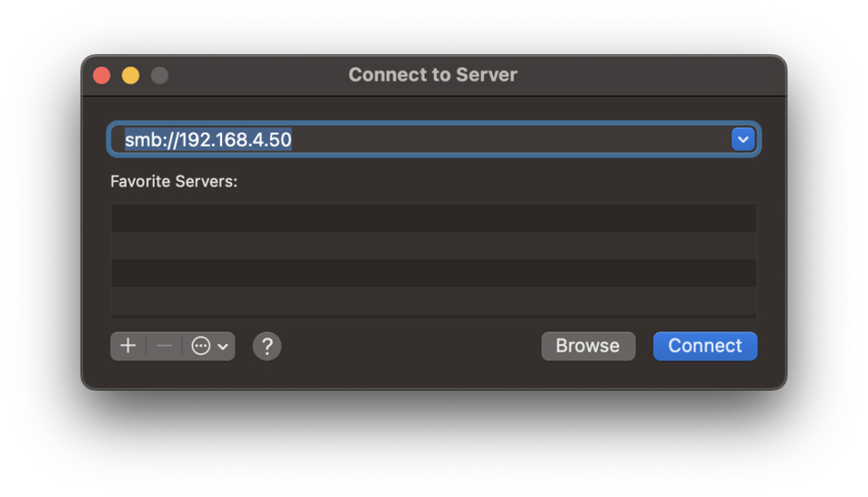The height and width of the screenshot is (497, 868).
Task: Minimize the Connect to Server window
Action: pos(131,74)
